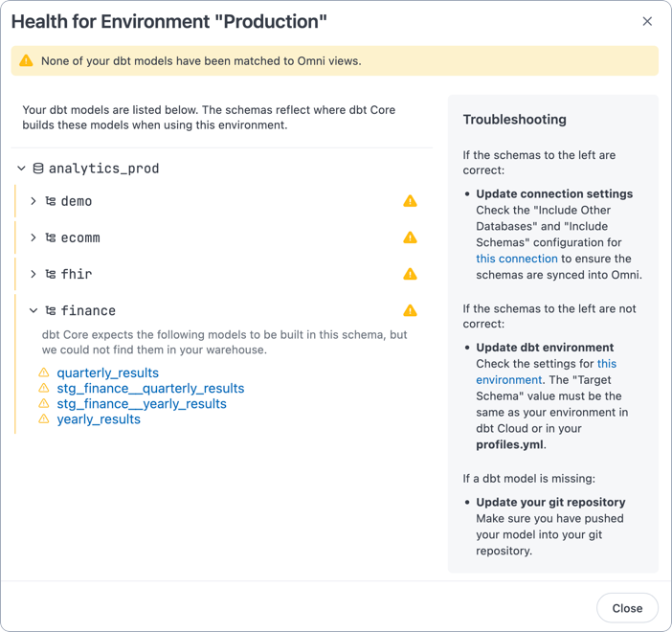Click the warning icon beside finance schema
This screenshot has height=632, width=672.
coord(410,310)
